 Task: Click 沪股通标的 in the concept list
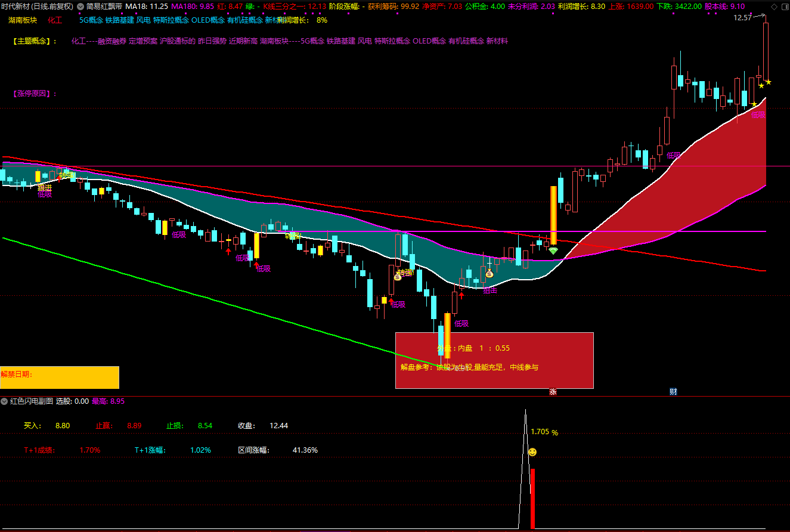(x=178, y=41)
